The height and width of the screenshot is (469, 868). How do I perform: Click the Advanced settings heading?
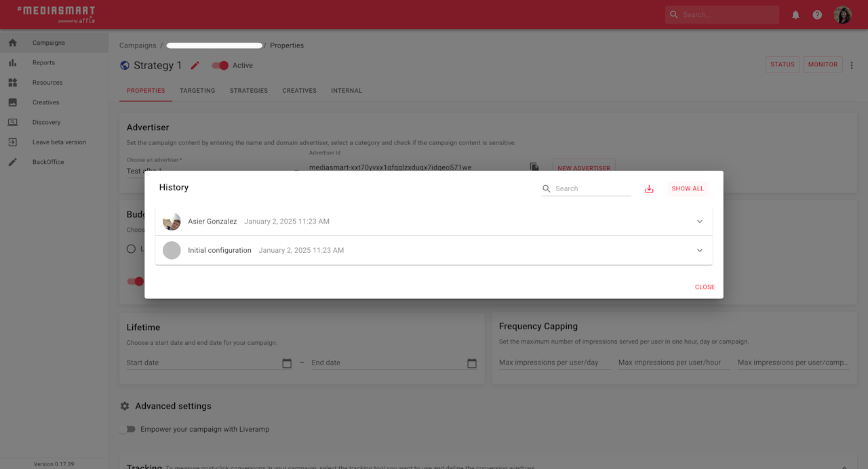173,406
